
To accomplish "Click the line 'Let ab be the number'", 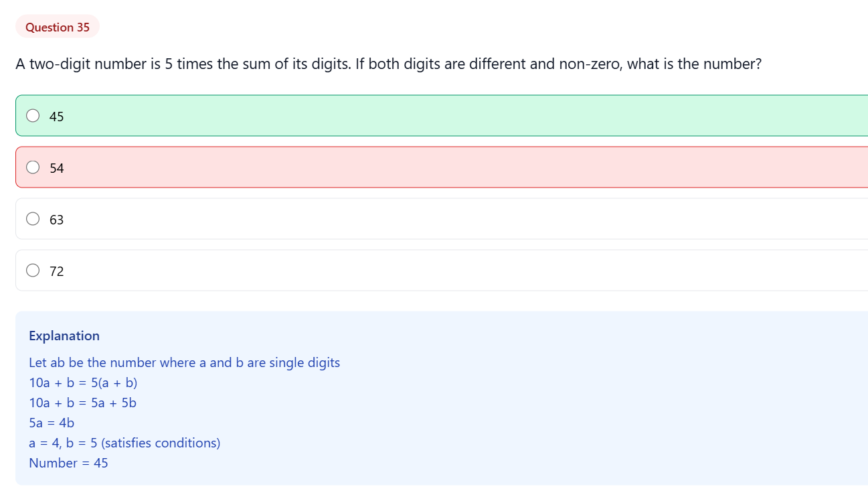I will tap(185, 362).
